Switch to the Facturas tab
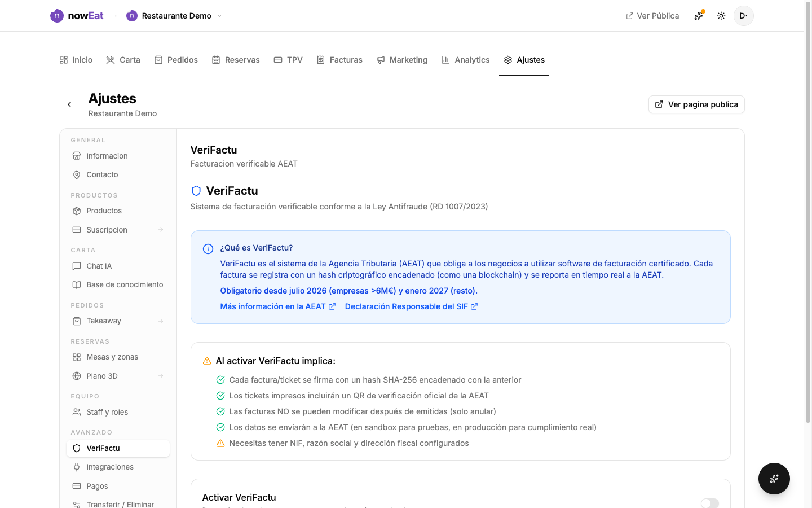 pos(339,60)
